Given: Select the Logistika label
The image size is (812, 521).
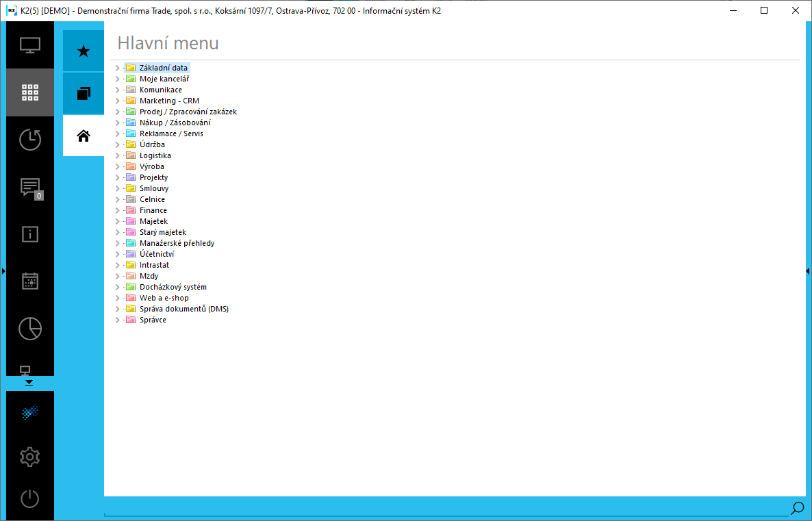Looking at the screenshot, I should click(155, 155).
